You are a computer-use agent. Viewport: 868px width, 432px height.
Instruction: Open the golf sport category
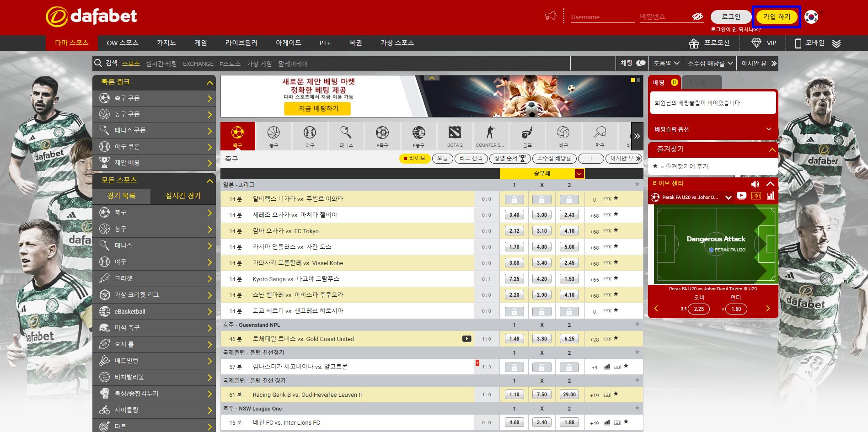point(527,136)
